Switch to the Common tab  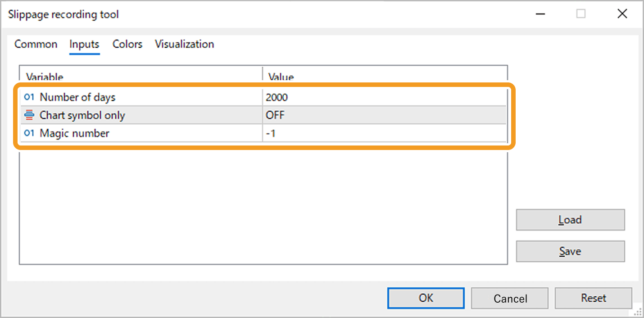(x=36, y=44)
